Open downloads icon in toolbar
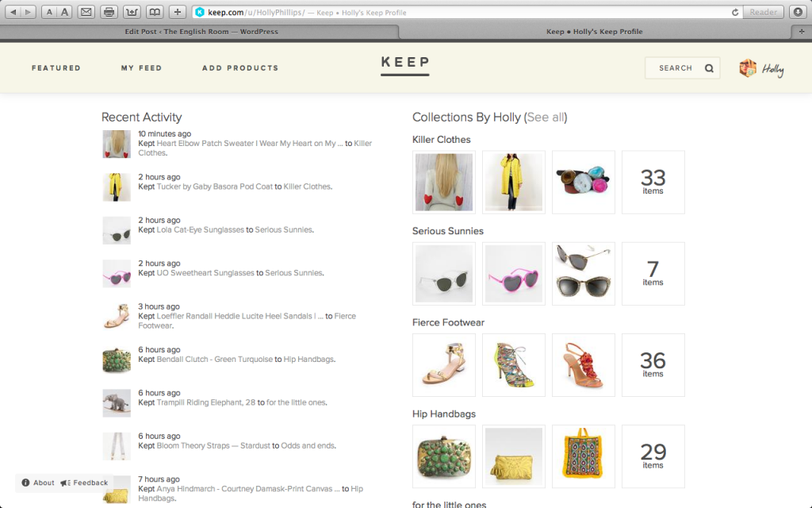The width and height of the screenshot is (812, 508). [798, 12]
